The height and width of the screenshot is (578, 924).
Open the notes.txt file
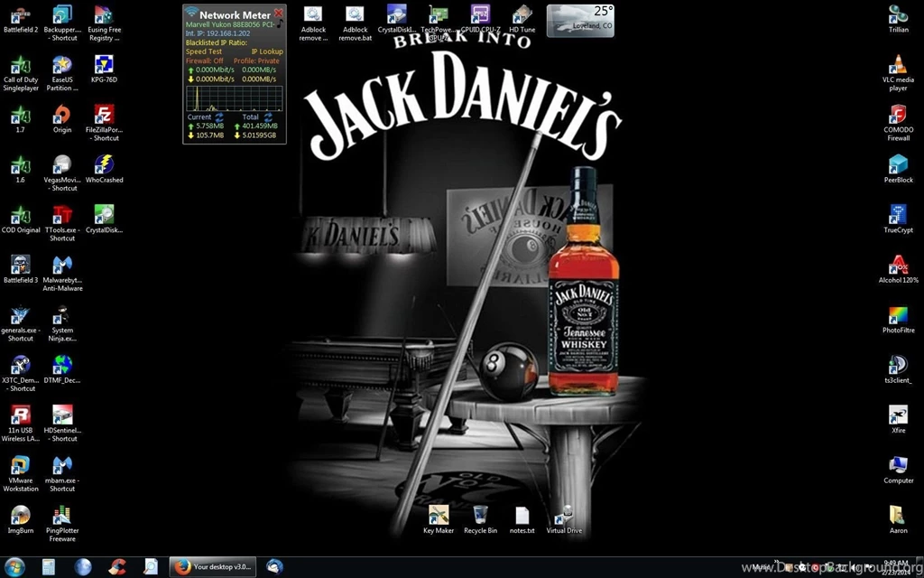tap(522, 516)
